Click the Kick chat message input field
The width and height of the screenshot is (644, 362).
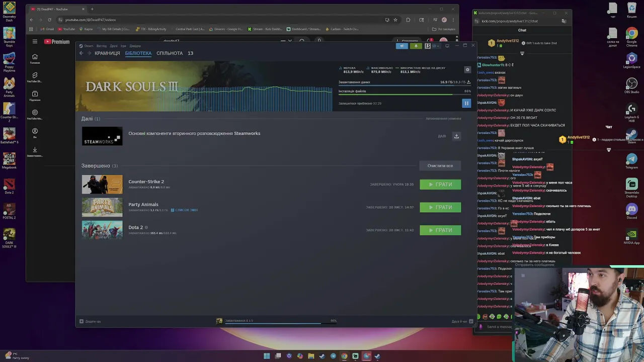click(498, 327)
